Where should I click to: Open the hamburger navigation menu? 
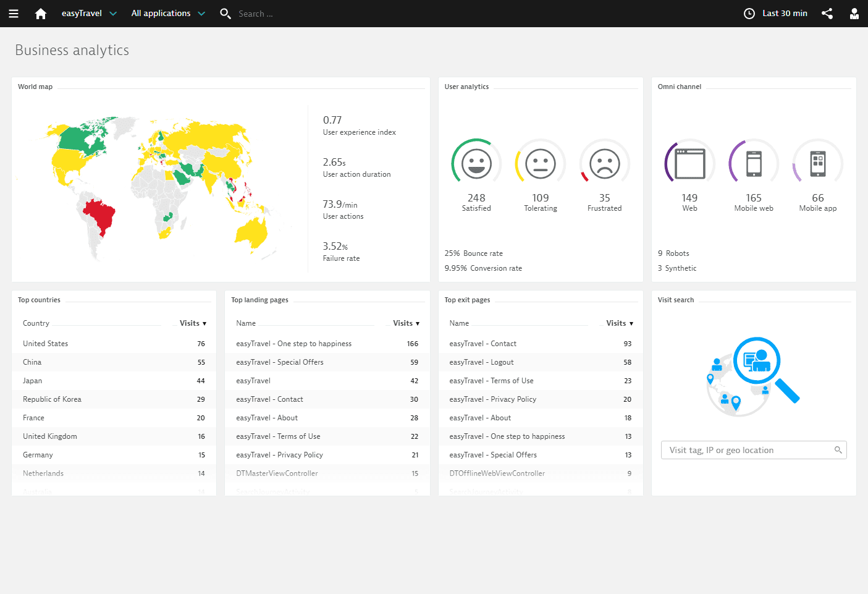14,14
